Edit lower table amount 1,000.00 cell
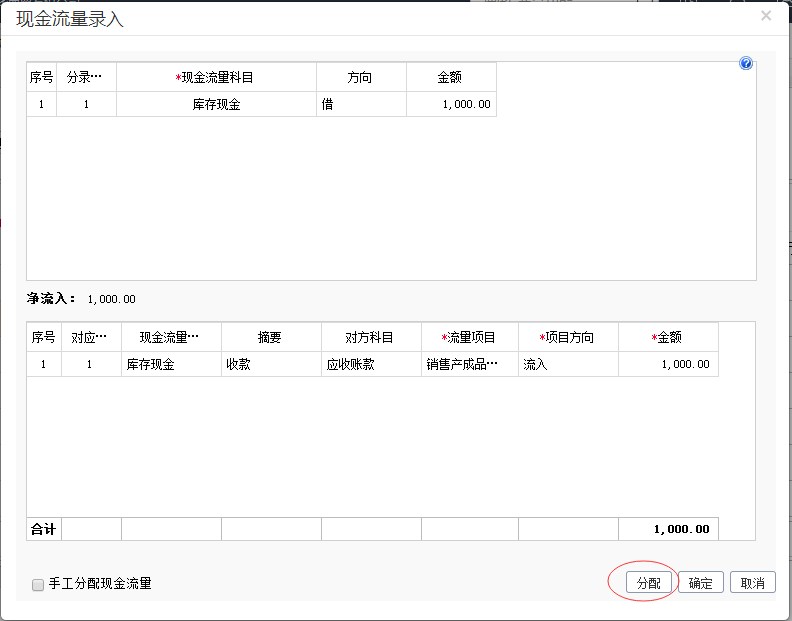This screenshot has height=621, width=792. 668,364
